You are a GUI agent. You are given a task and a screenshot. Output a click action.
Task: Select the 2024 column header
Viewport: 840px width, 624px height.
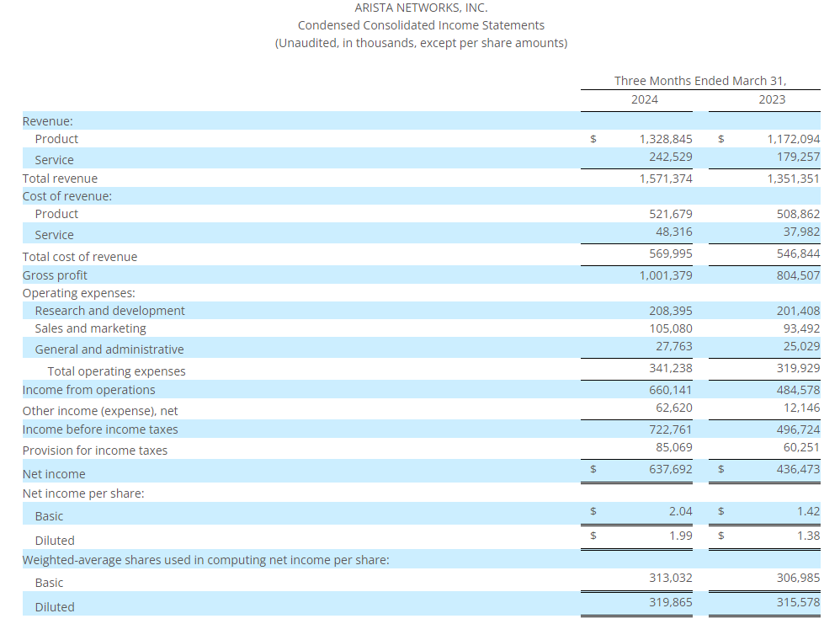645,99
